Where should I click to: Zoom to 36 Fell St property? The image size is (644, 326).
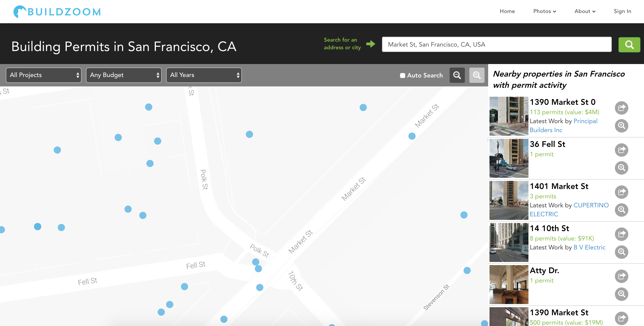click(621, 168)
